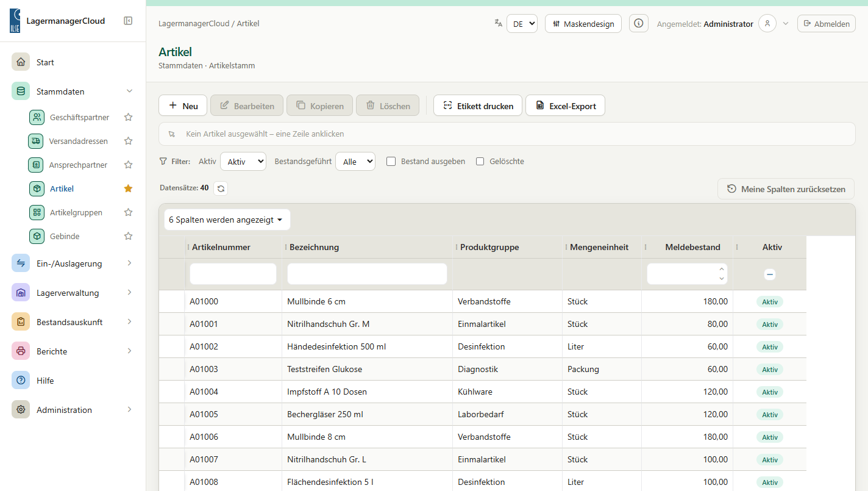Expand the Ein-/Auslagerung menu chevron

pyautogui.click(x=129, y=263)
